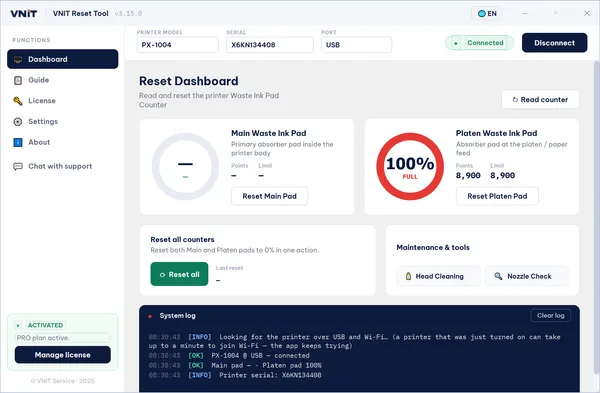This screenshot has width=600, height=393.
Task: Start Head Cleaning
Action: click(x=439, y=276)
